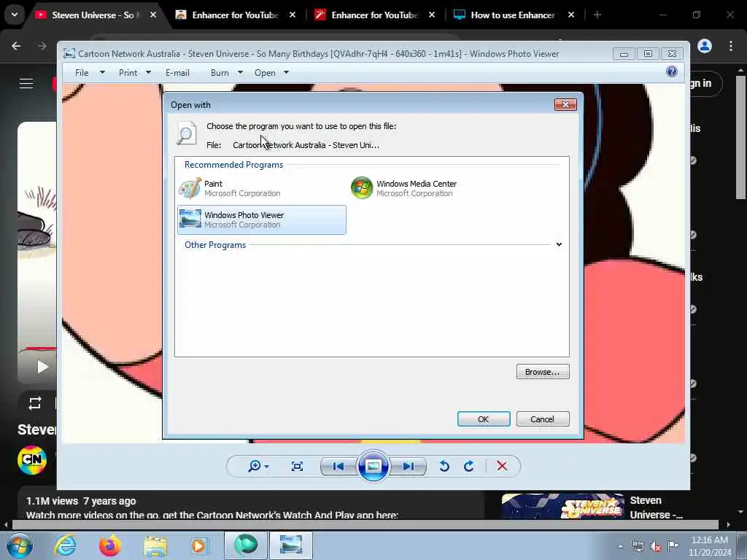Rotate photo clockwise

pos(469,466)
